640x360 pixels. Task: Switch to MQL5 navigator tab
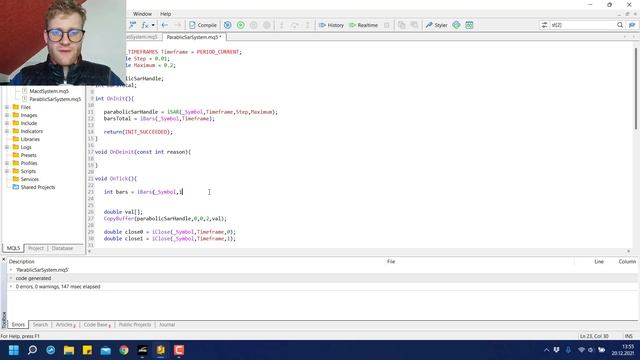click(13, 248)
